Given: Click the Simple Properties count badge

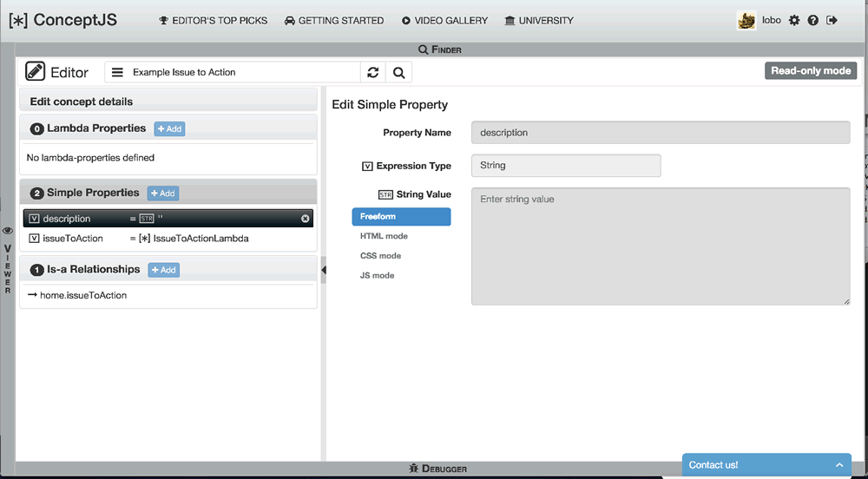Looking at the screenshot, I should pos(37,193).
